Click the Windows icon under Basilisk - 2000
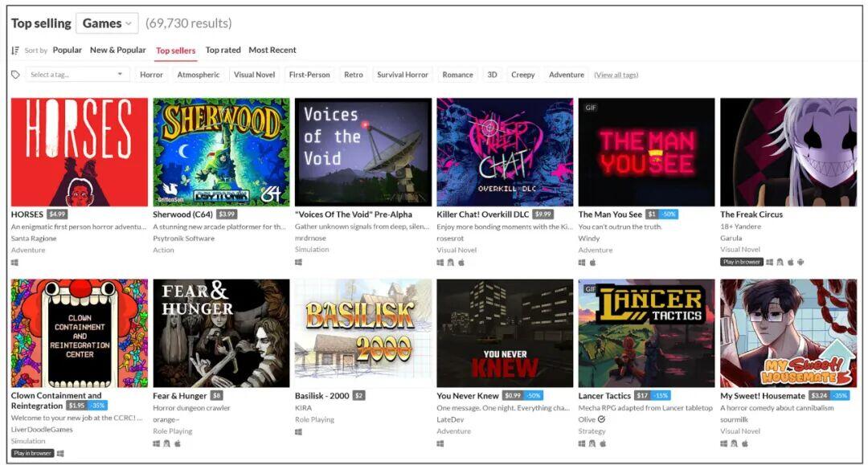Viewport: 868px width, 465px height. click(298, 432)
